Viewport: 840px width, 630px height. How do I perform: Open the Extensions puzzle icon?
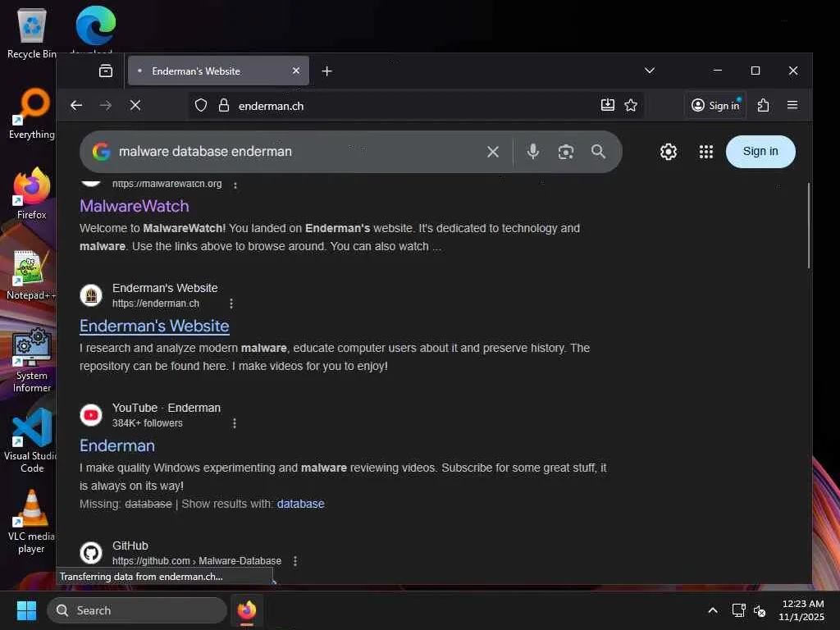[764, 106]
